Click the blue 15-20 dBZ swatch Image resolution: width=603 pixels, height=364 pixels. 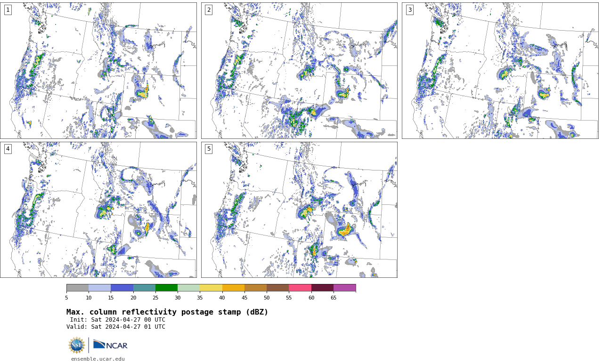(x=122, y=288)
